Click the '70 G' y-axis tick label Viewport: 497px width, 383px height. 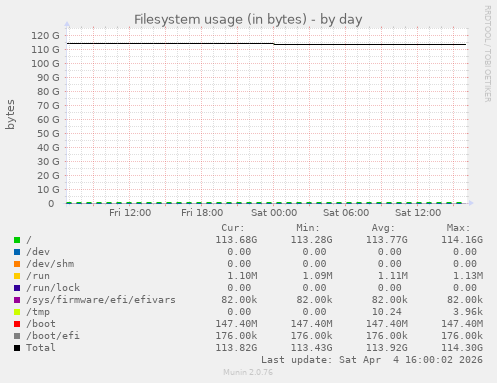[48, 105]
